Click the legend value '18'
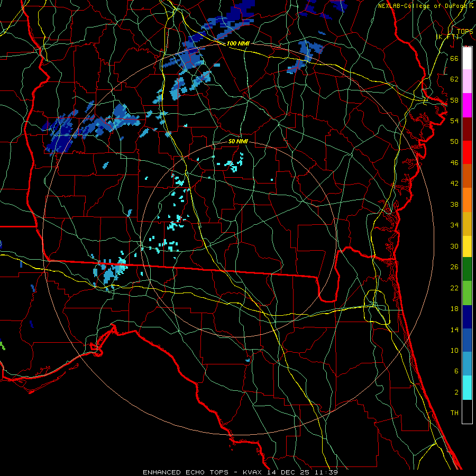Viewport: 476px width, 476px height. tap(454, 309)
